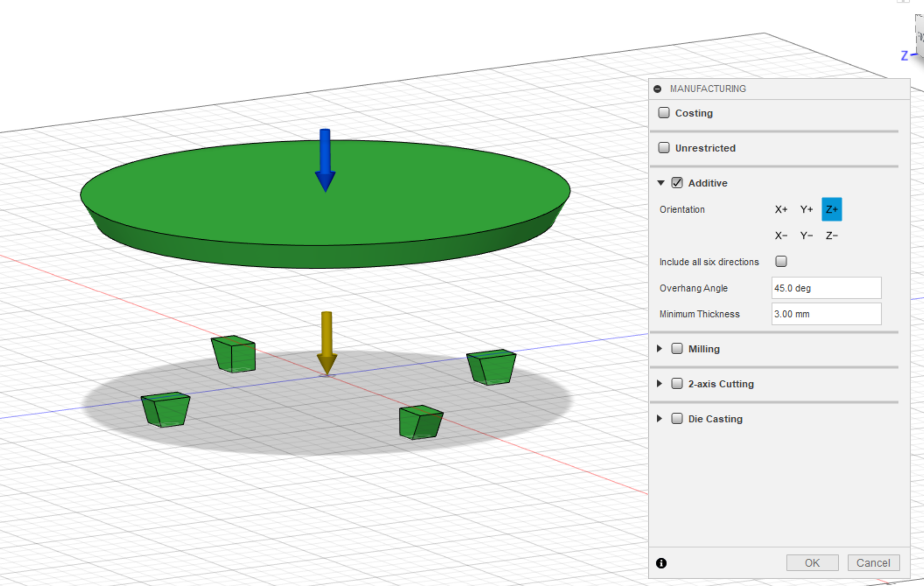The height and width of the screenshot is (586, 924).
Task: Enable the Costing checkbox
Action: pos(664,113)
